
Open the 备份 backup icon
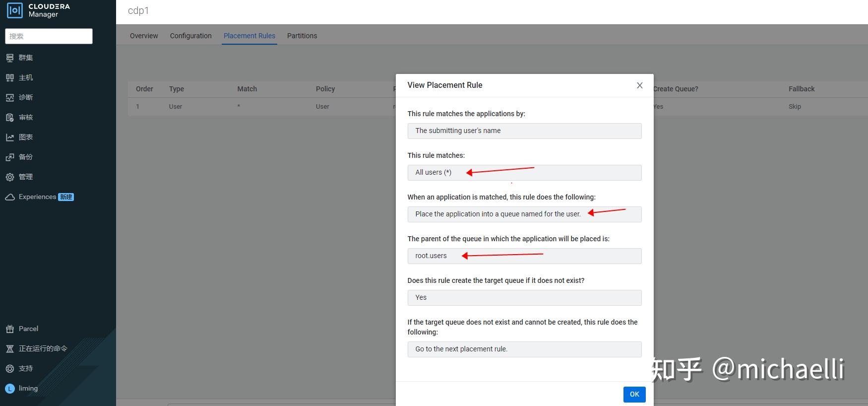[x=10, y=157]
